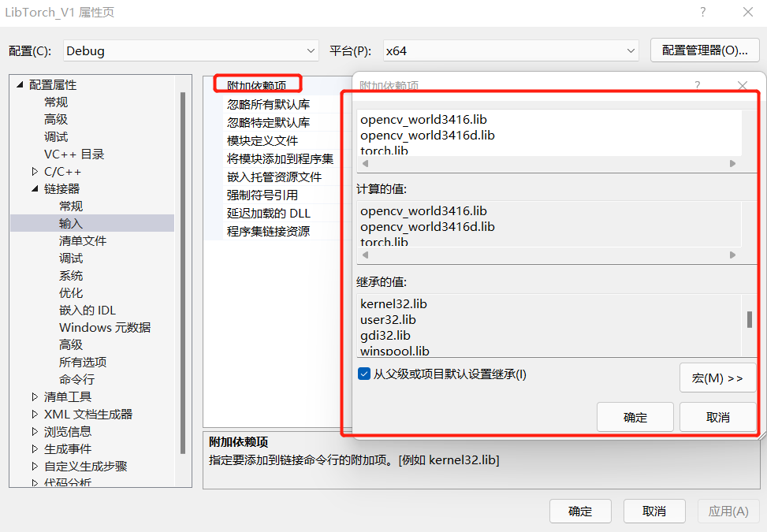
Task: Click the 宏(M) >> button
Action: pos(717,377)
